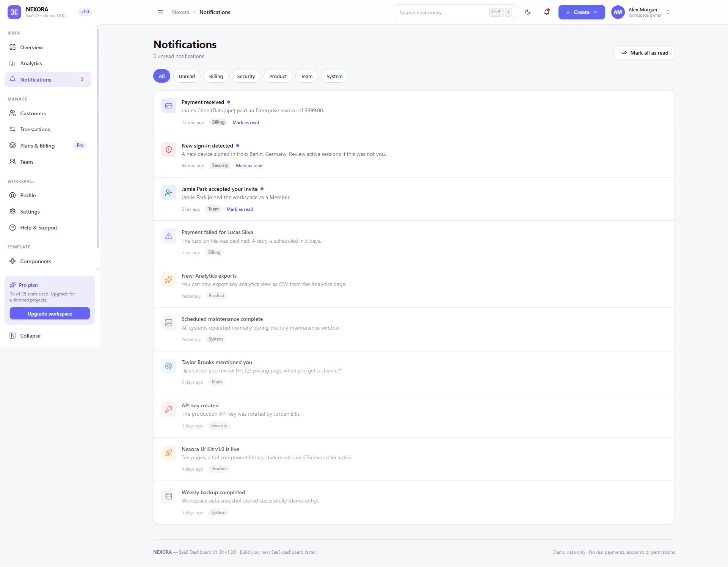The width and height of the screenshot is (728, 567).
Task: Click Nexora breadcrumb link
Action: point(181,12)
